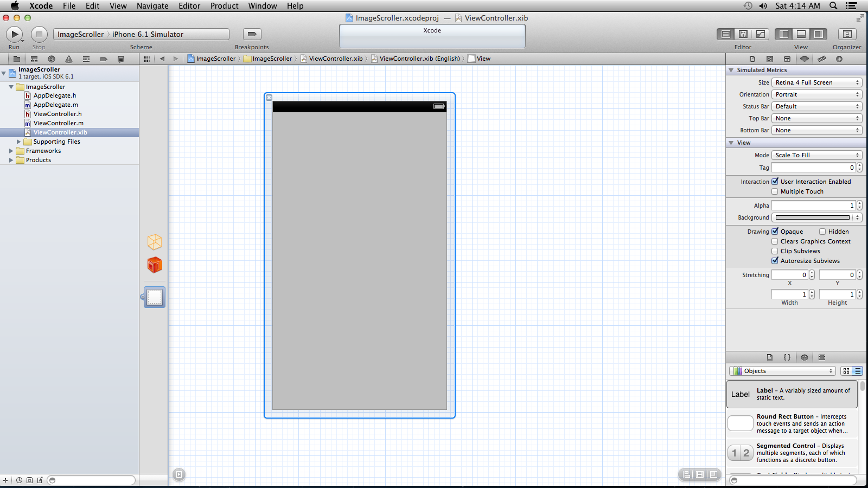Image resolution: width=868 pixels, height=488 pixels.
Task: Open the Window menu
Action: (263, 6)
